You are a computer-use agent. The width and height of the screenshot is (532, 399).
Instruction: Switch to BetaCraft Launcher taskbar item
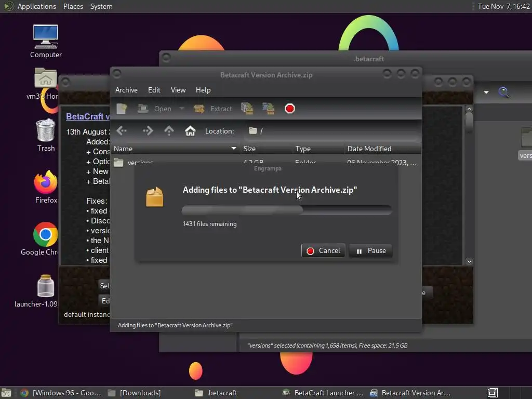coord(323,393)
